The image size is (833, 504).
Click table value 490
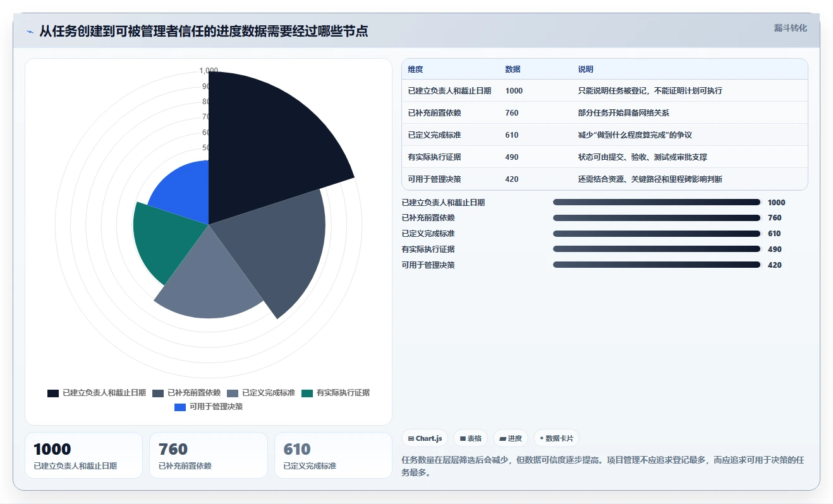click(512, 157)
